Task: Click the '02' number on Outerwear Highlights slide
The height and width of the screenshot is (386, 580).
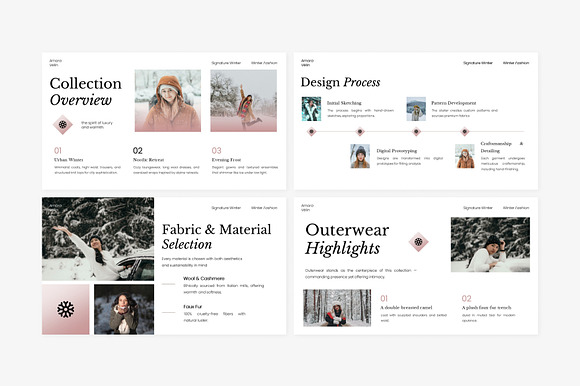Action: point(466,298)
